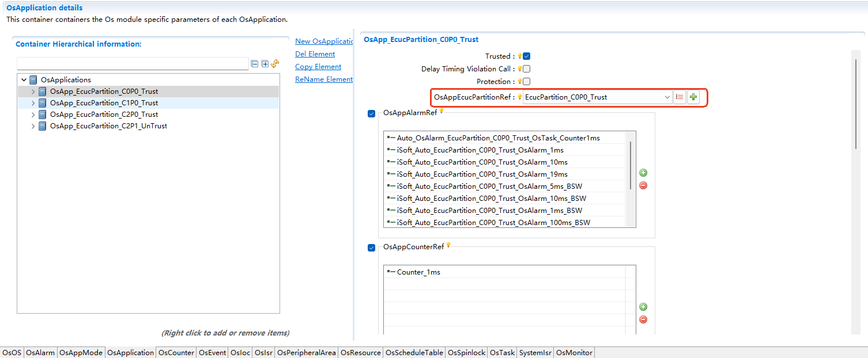Click the tree filter text field
Screen dimensions: 868x358
click(133, 64)
